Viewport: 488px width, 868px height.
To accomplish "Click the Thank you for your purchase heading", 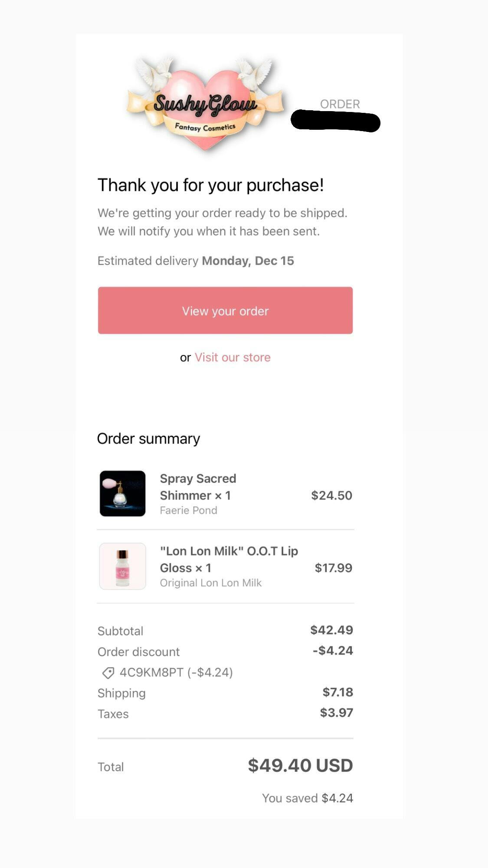I will [210, 185].
